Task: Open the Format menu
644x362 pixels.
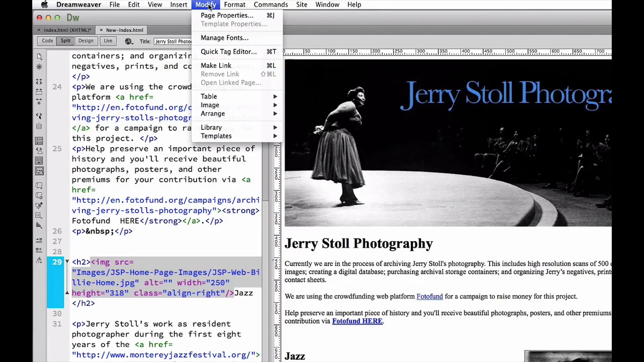Action: pyautogui.click(x=234, y=5)
